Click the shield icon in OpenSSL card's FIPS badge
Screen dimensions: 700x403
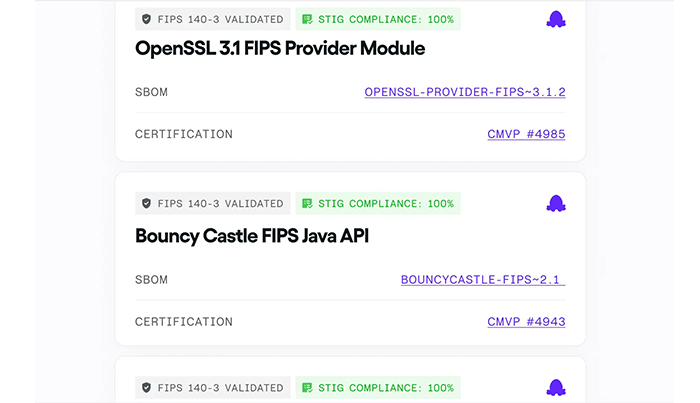tap(146, 19)
